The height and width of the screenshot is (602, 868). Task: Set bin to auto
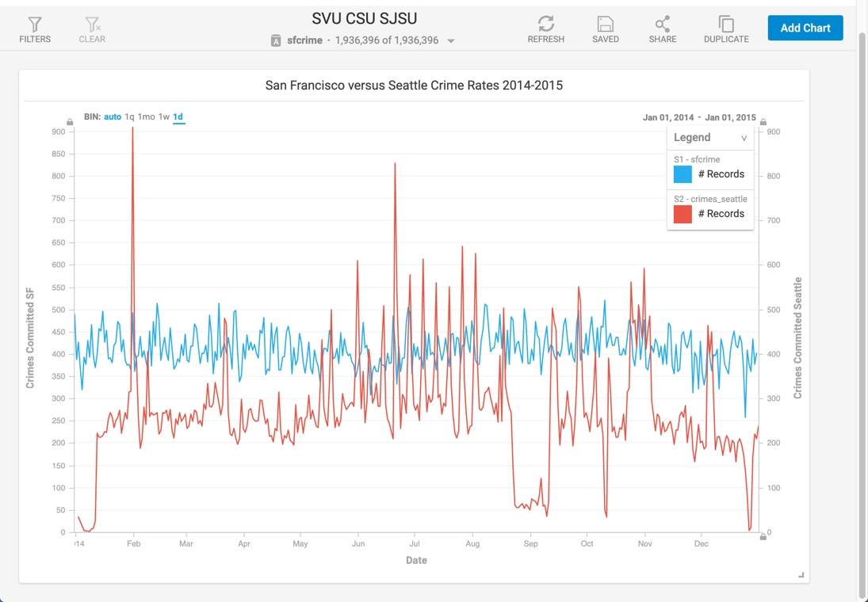pos(113,116)
